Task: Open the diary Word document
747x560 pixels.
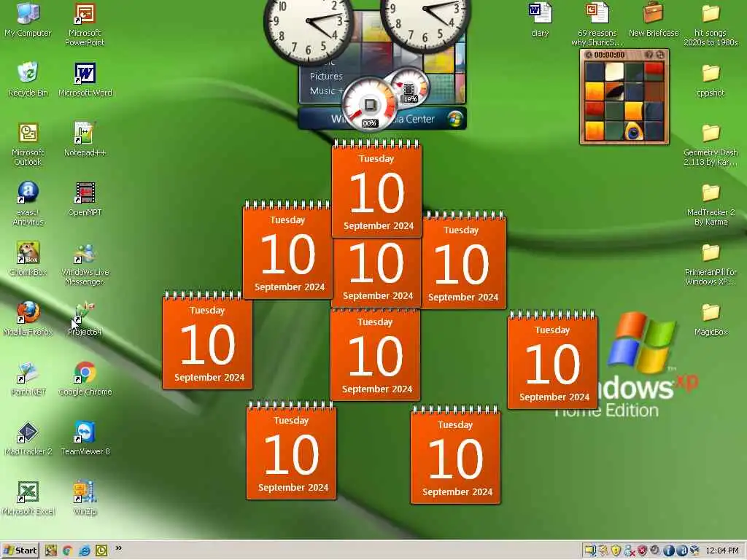Action: click(540, 19)
